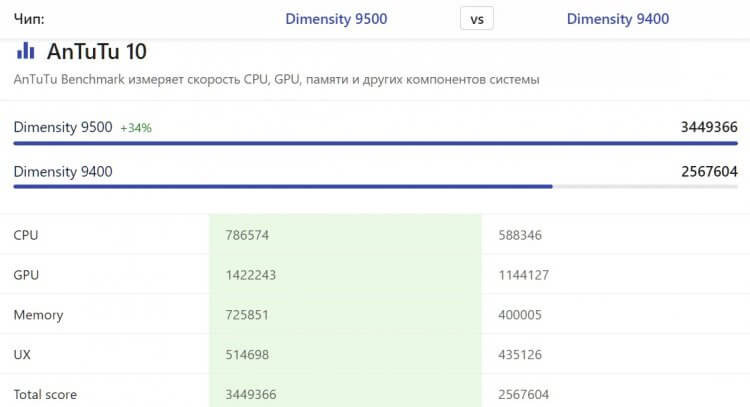Click the CPU value 588346
This screenshot has height=407, width=750.
[520, 235]
